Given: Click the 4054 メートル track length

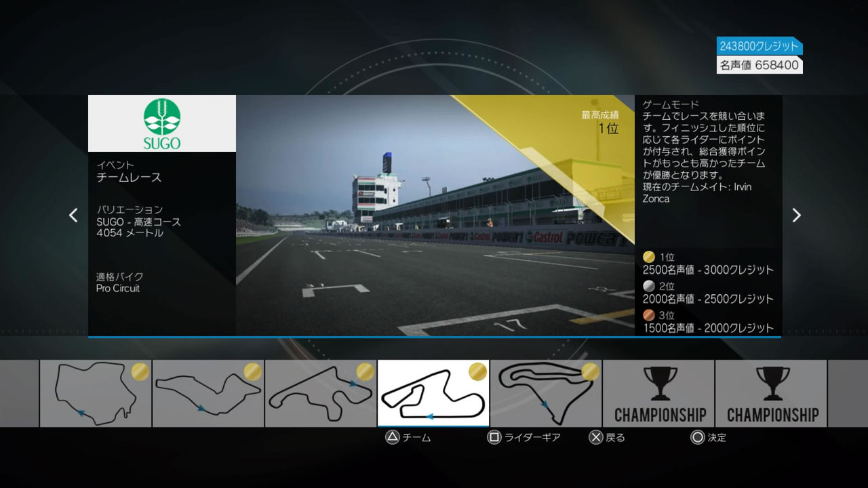Looking at the screenshot, I should [x=130, y=233].
